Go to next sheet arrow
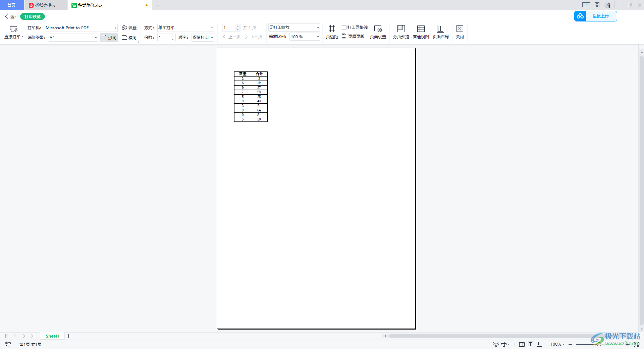 [24, 336]
